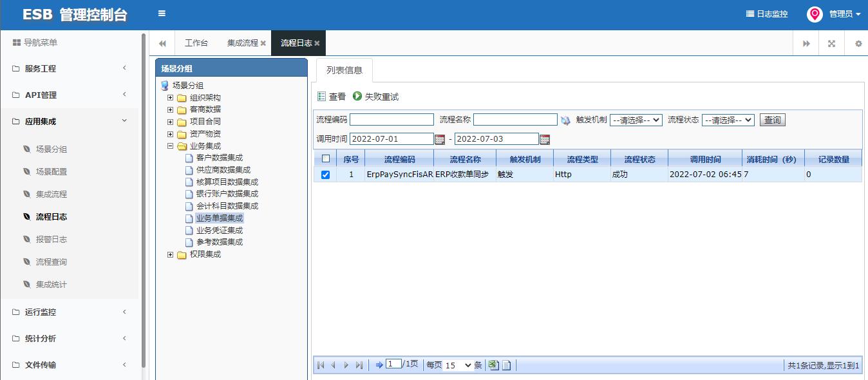Open the 管理员 account menu

840,14
